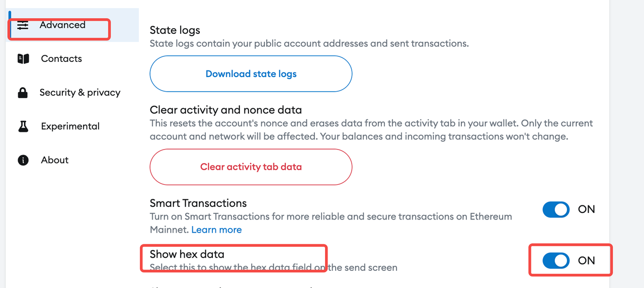Open the Advanced settings tab label

(62, 25)
